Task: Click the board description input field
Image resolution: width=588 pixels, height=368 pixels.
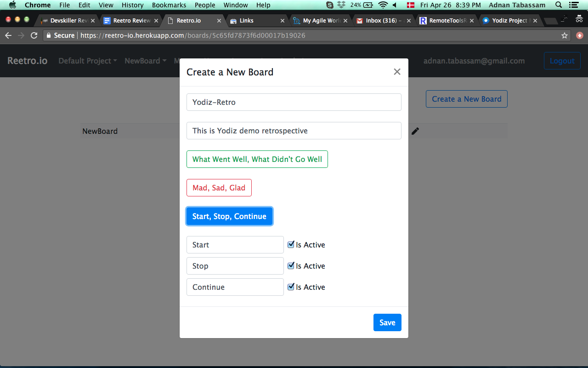Action: pos(294,131)
